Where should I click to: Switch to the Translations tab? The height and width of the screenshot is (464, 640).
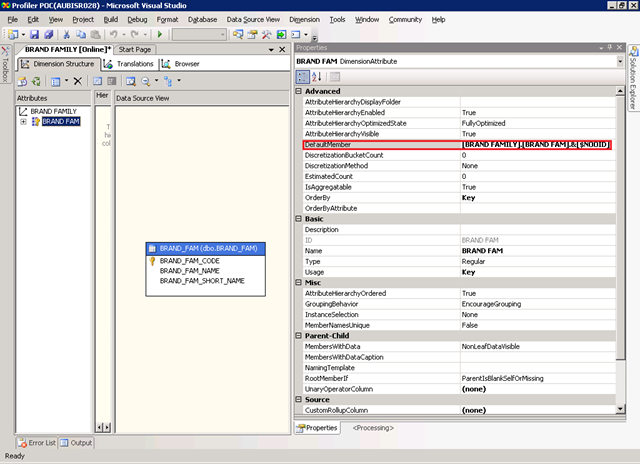[128, 64]
